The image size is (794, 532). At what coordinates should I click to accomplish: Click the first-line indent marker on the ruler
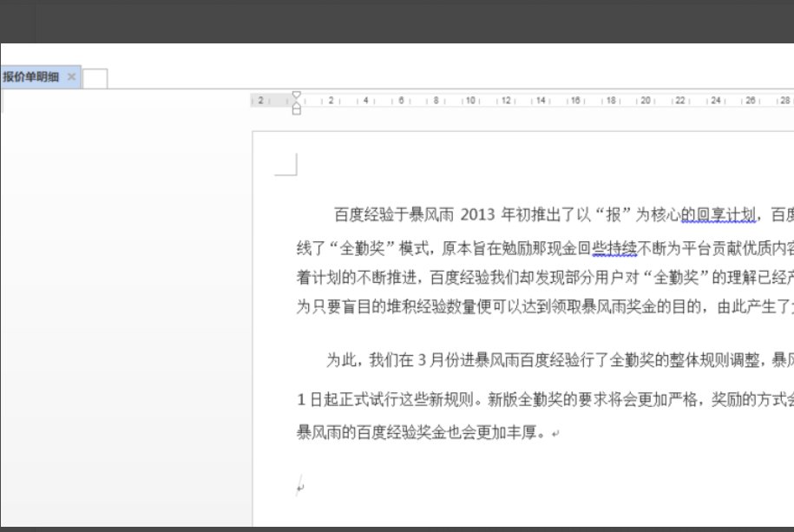coord(297,94)
